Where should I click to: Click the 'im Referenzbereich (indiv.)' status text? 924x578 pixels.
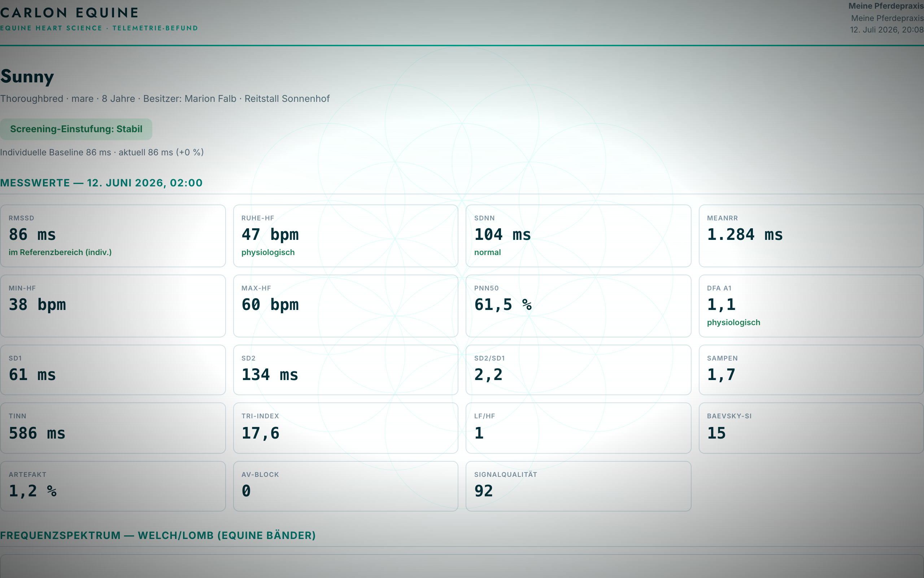pyautogui.click(x=60, y=252)
